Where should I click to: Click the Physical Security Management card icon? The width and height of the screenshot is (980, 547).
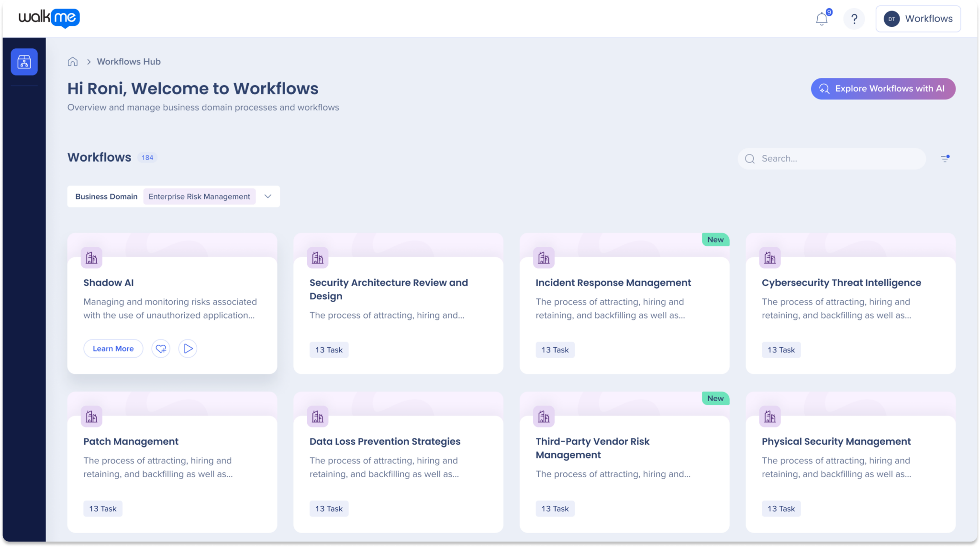[x=770, y=416]
